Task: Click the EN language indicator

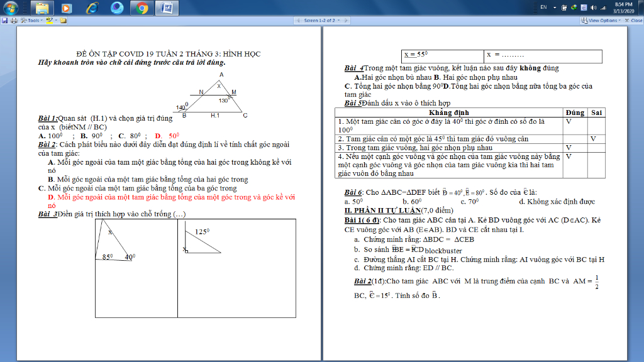Action: click(543, 8)
